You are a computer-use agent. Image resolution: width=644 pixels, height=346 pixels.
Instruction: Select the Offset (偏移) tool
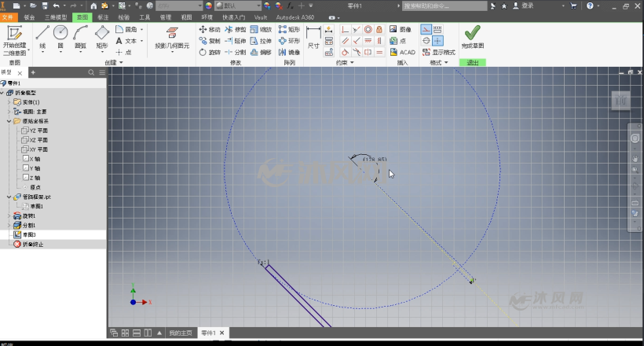click(261, 52)
